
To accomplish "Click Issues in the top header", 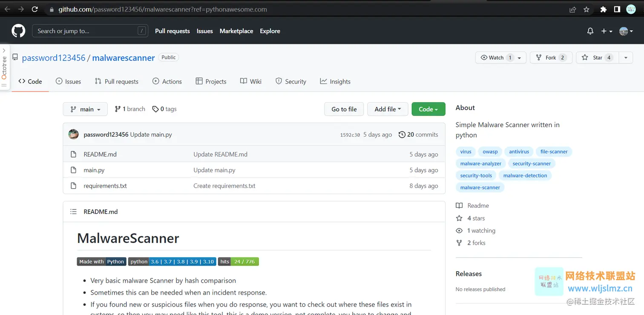I will point(204,31).
